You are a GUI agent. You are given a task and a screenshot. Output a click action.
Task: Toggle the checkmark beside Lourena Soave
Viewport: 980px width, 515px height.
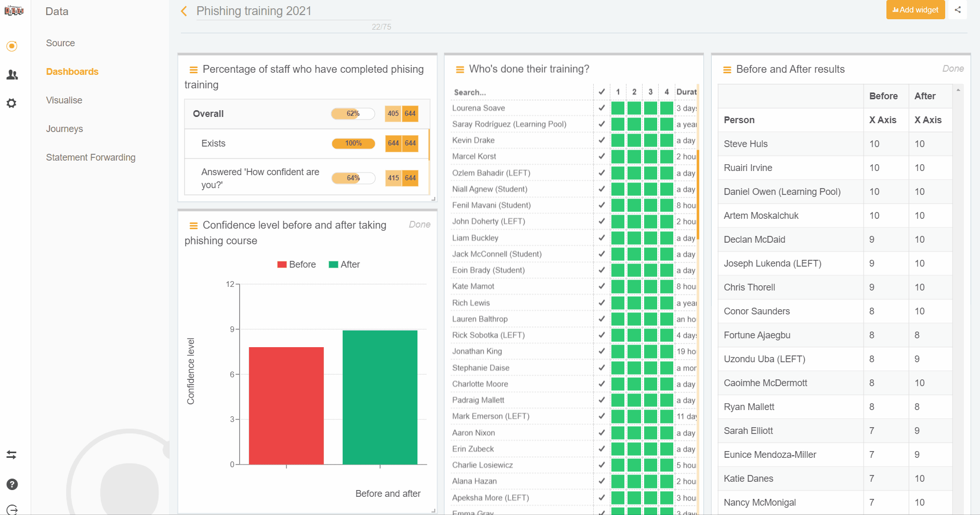[x=602, y=108]
